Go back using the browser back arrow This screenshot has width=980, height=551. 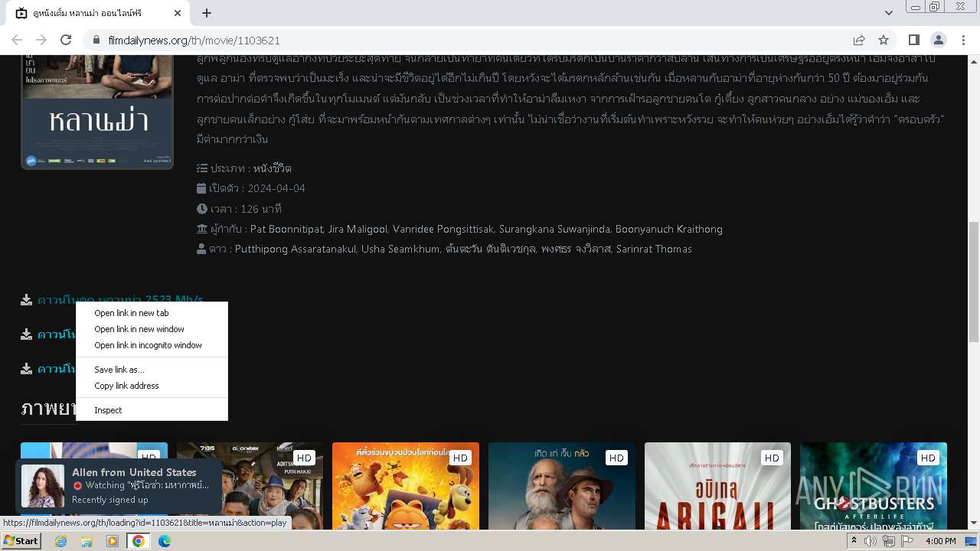pos(17,40)
